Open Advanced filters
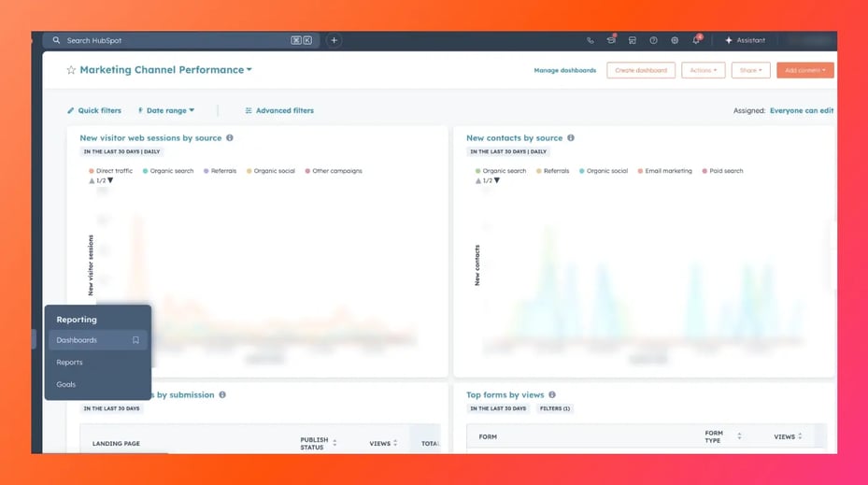This screenshot has width=868, height=485. 279,110
